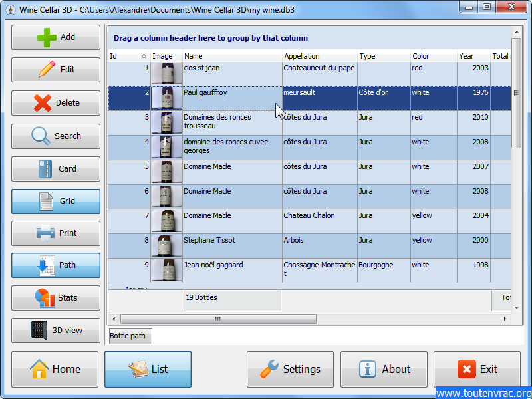Click the Grid document icon

coord(46,201)
